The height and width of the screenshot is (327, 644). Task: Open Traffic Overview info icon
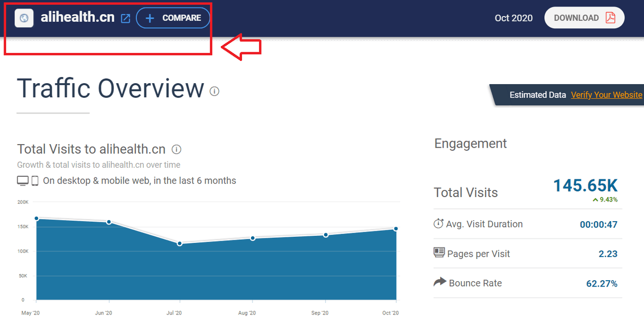(x=215, y=91)
